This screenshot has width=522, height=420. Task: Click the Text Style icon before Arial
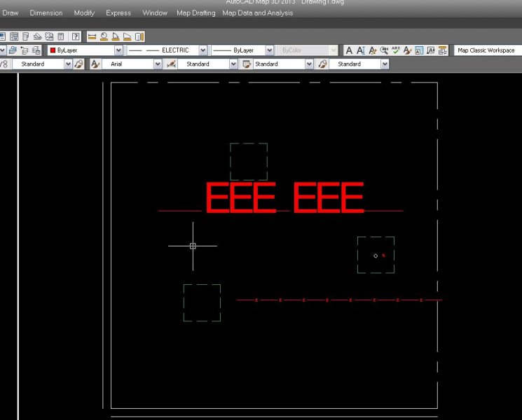click(95, 64)
